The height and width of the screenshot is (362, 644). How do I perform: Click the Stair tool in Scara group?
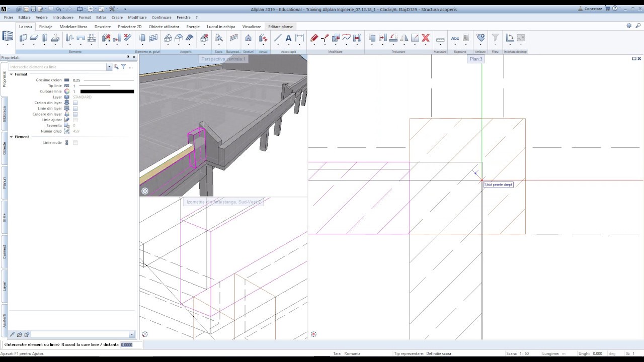(218, 38)
